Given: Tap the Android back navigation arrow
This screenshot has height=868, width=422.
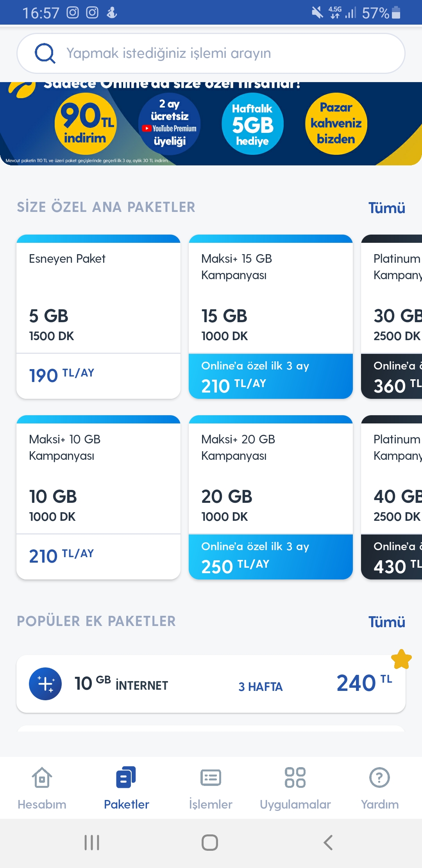Looking at the screenshot, I should pyautogui.click(x=328, y=843).
